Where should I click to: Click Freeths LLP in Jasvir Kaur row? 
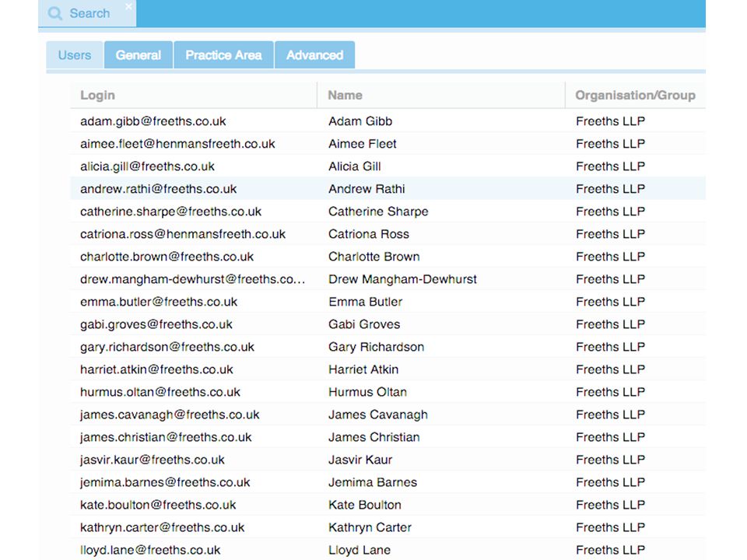pyautogui.click(x=610, y=460)
